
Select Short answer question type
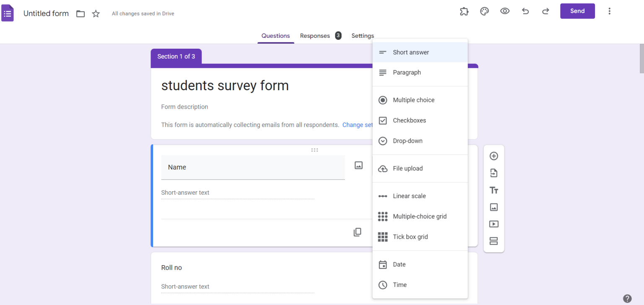point(420,52)
